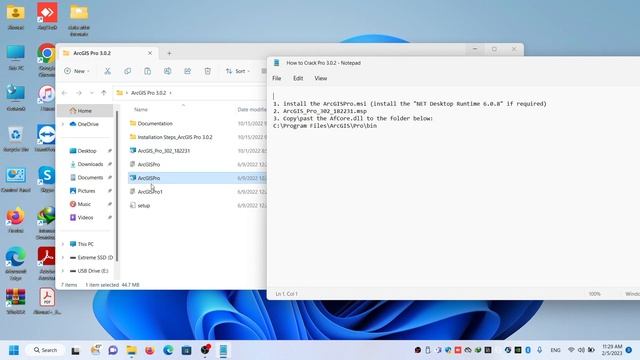Select the iTunes desktop icon
The height and width of the screenshot is (360, 640).
47,98
